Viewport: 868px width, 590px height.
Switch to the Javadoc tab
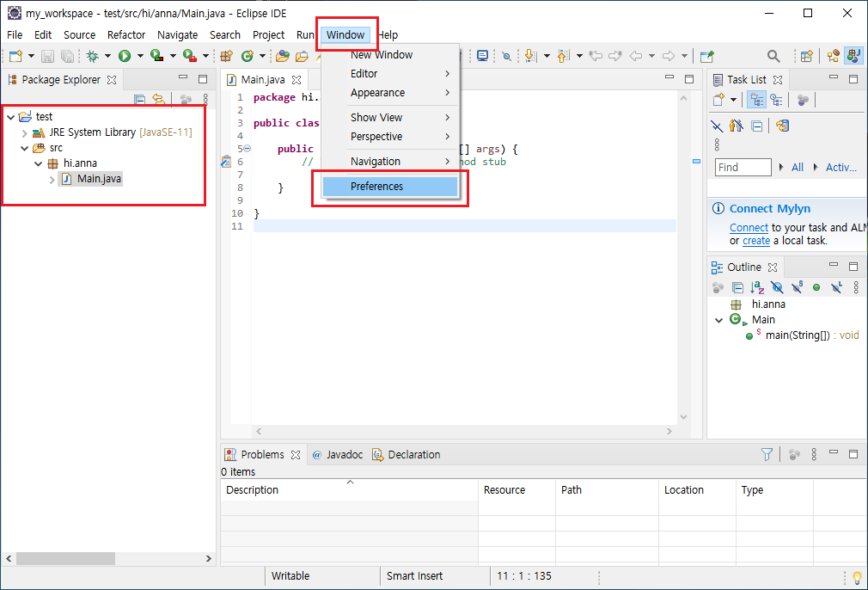pos(338,455)
